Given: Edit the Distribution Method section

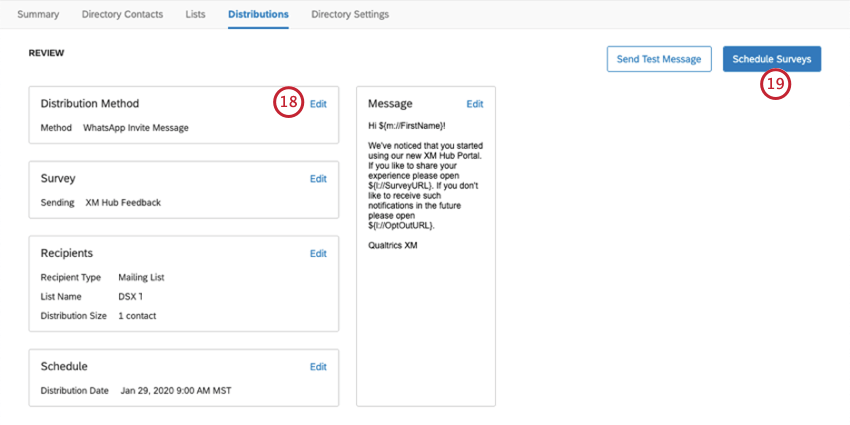Looking at the screenshot, I should point(318,104).
